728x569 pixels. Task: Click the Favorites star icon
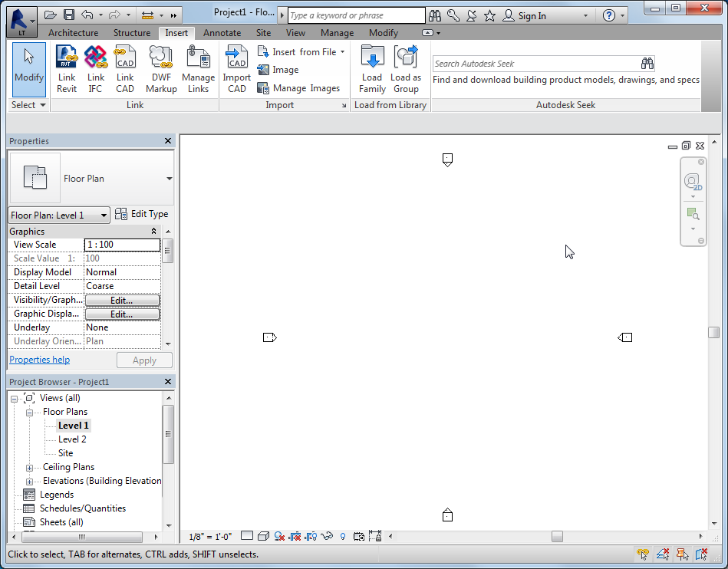pyautogui.click(x=489, y=16)
